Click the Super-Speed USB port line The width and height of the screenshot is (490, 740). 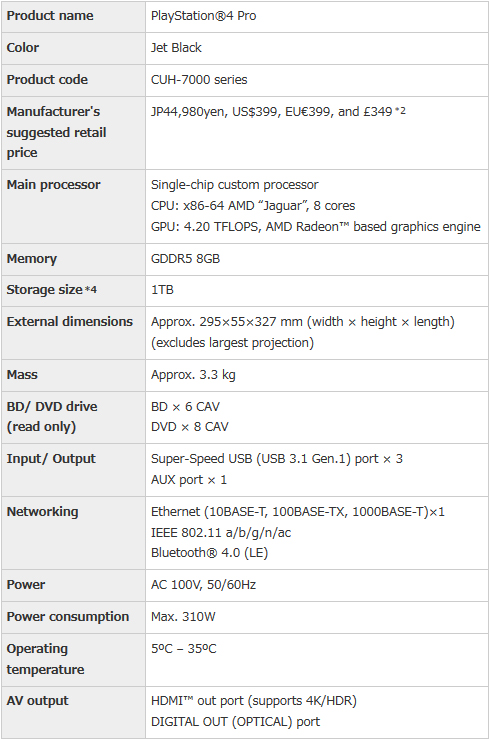click(x=277, y=459)
